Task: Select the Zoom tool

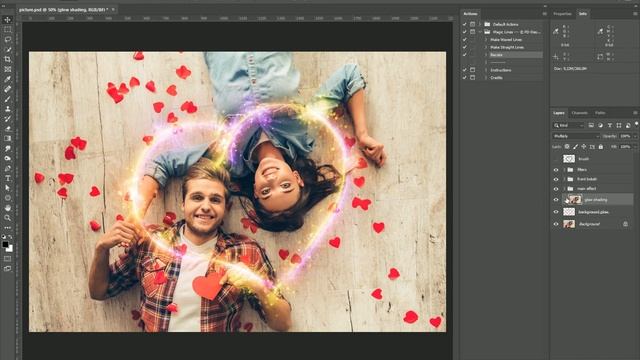Action: (x=7, y=218)
